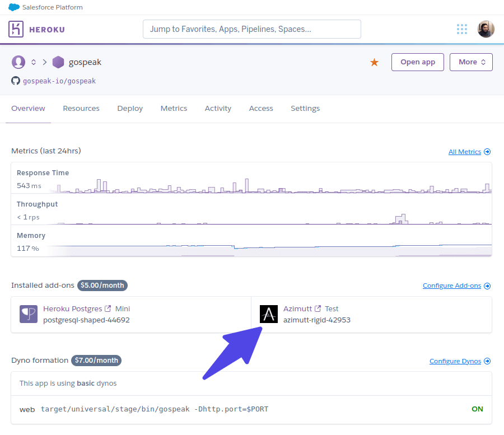The image size is (504, 435).
Task: Toggle the web dyno ON switch
Action: (x=477, y=409)
